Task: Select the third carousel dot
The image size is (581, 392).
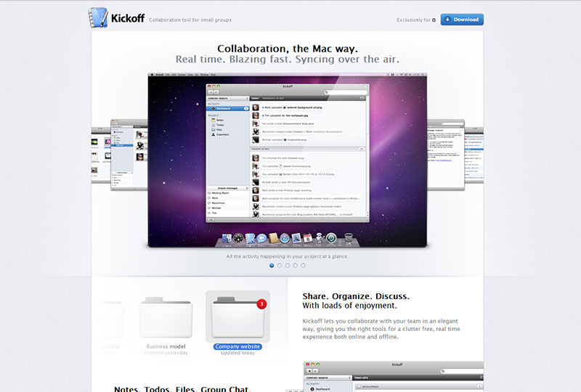Action: pyautogui.click(x=288, y=265)
